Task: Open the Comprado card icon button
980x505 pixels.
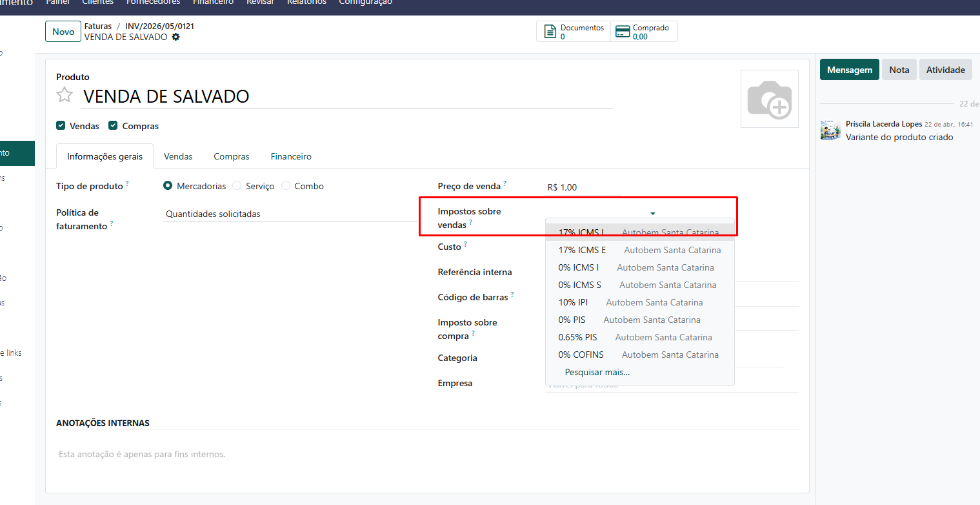Action: (x=623, y=32)
